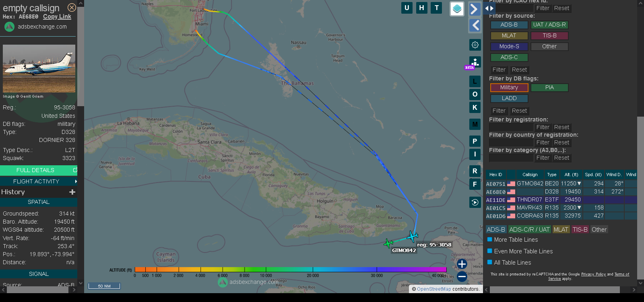The height and width of the screenshot is (302, 644).
Task: Click the altitude color legend bar
Action: (291, 269)
